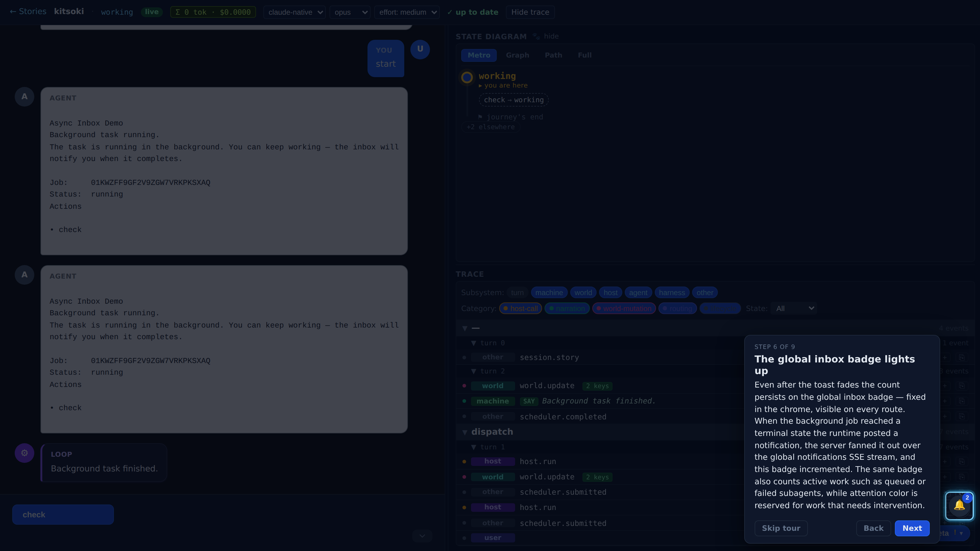Copy the scheduler.completed trace row
This screenshot has height=551, width=980.
(x=961, y=416)
